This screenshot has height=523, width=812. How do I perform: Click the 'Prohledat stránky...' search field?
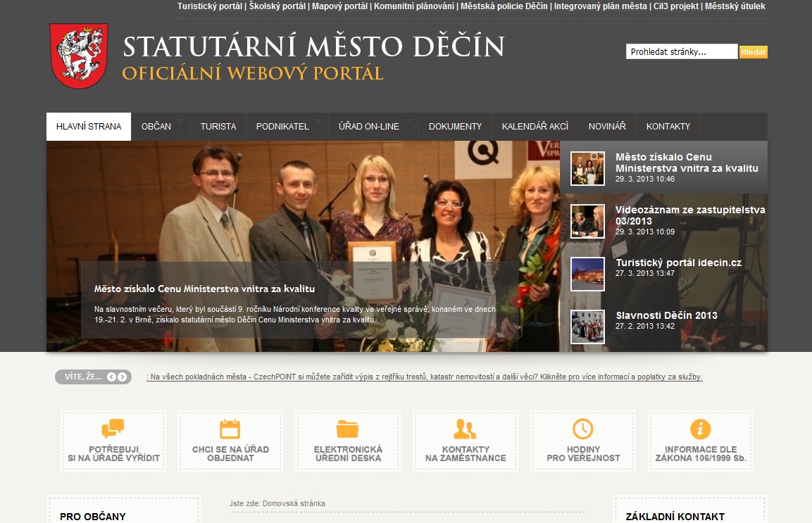[x=682, y=51]
